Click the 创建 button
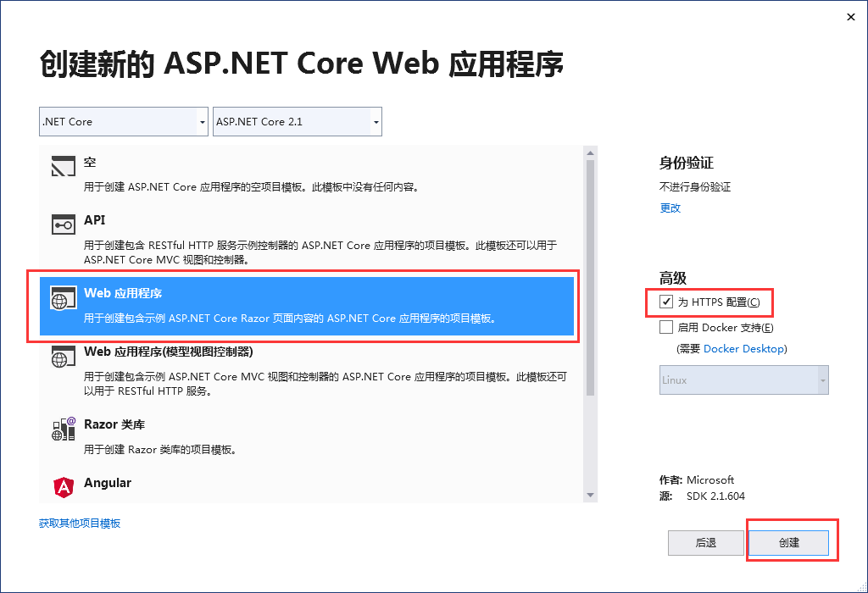 tap(789, 543)
